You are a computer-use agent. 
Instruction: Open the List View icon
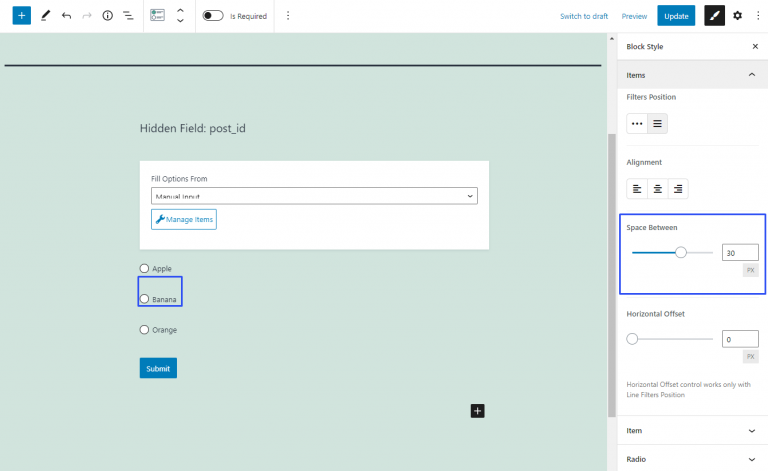[x=128, y=16]
